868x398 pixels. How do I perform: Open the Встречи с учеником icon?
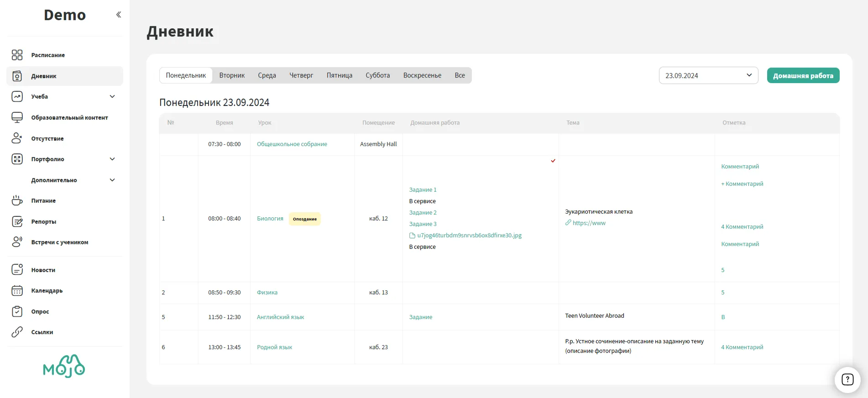click(17, 242)
